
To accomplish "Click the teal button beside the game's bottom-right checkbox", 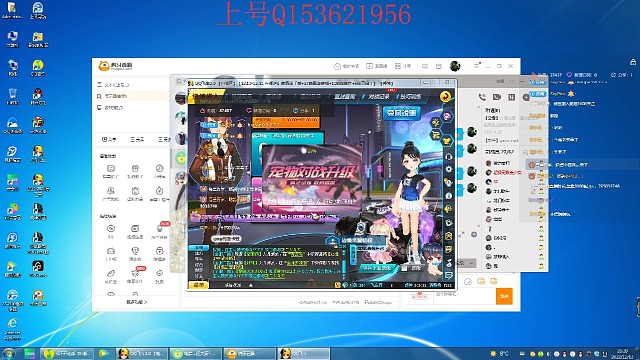I will coord(377,268).
